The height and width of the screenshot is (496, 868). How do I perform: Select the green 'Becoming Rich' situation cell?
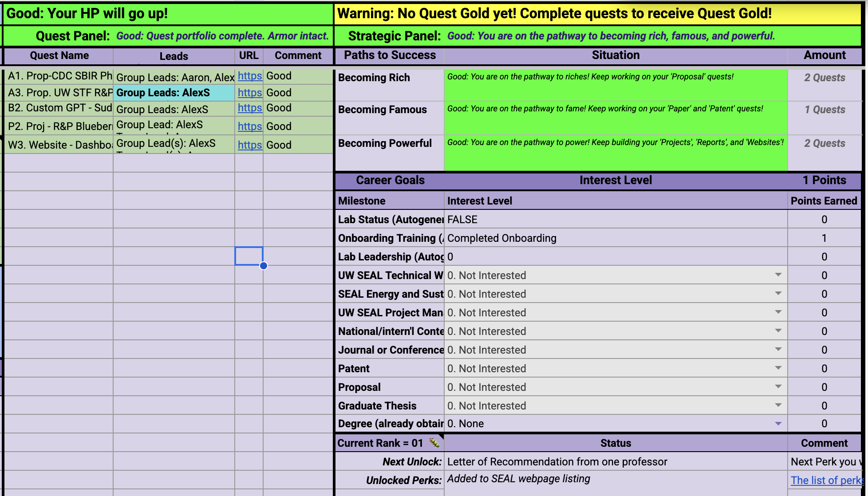[x=615, y=85]
